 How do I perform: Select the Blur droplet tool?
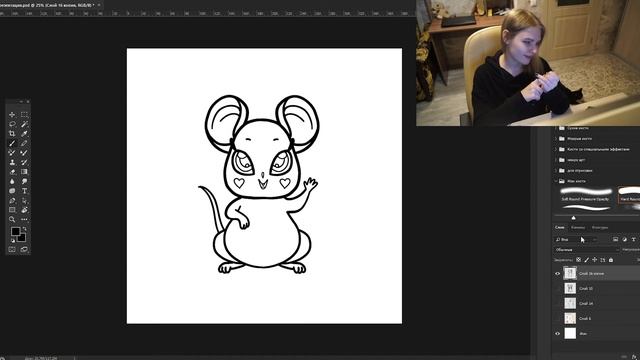point(12,181)
